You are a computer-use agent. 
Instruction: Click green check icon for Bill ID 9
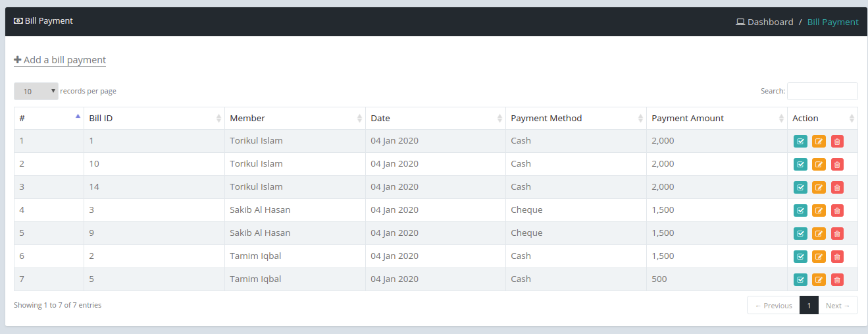pos(800,233)
